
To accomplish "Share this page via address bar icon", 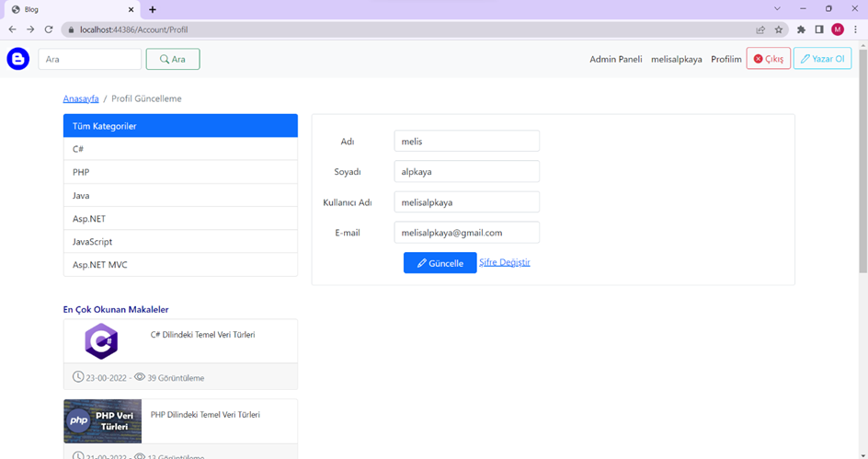I will [x=760, y=30].
